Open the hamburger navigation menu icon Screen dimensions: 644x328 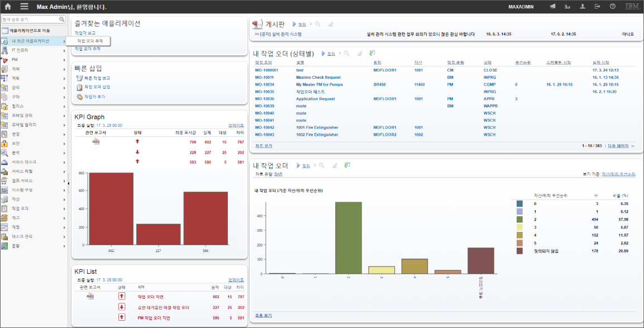(24, 7)
